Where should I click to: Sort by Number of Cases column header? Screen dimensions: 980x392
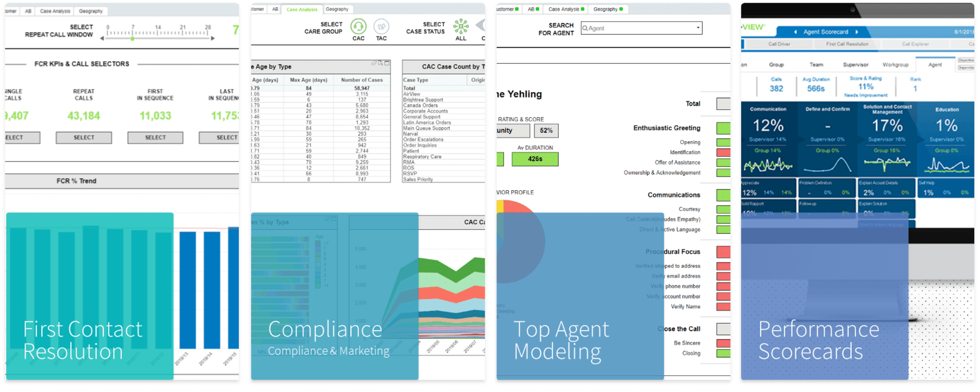click(362, 80)
